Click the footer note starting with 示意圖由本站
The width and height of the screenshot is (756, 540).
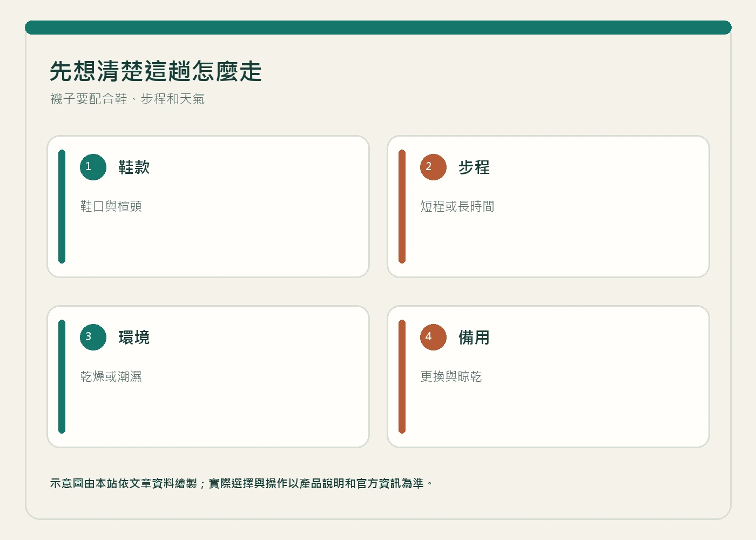[241, 483]
